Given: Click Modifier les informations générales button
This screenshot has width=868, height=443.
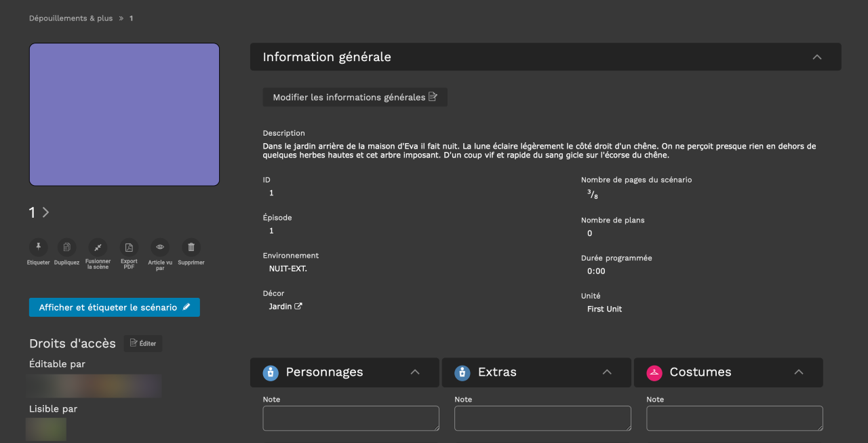Looking at the screenshot, I should [355, 97].
